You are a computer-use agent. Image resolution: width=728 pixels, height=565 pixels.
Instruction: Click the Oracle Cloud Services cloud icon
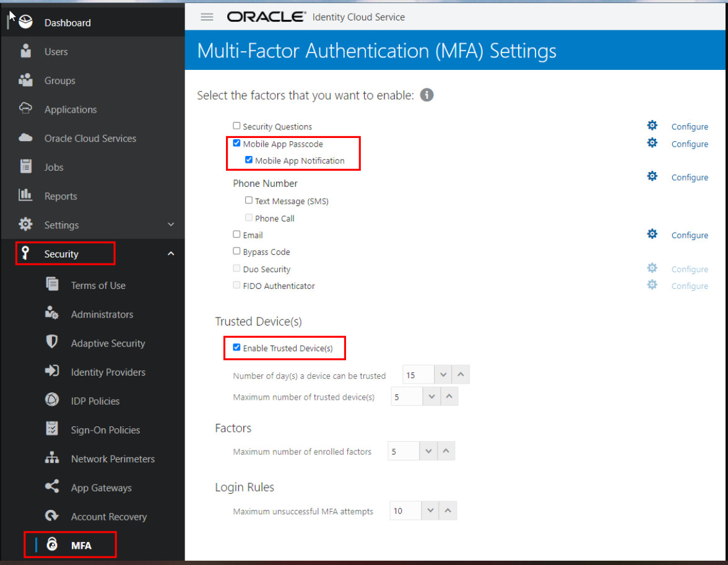pyautogui.click(x=25, y=138)
